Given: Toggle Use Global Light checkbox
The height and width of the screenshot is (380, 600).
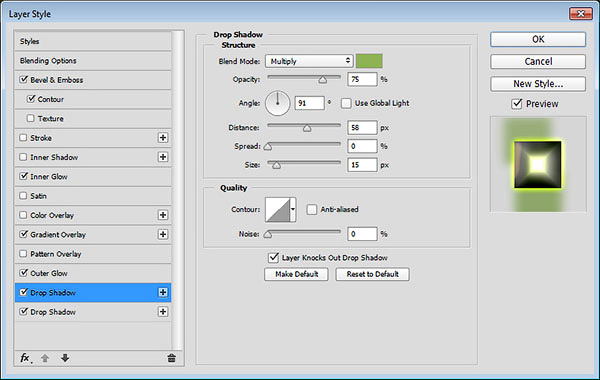Looking at the screenshot, I should (x=346, y=103).
